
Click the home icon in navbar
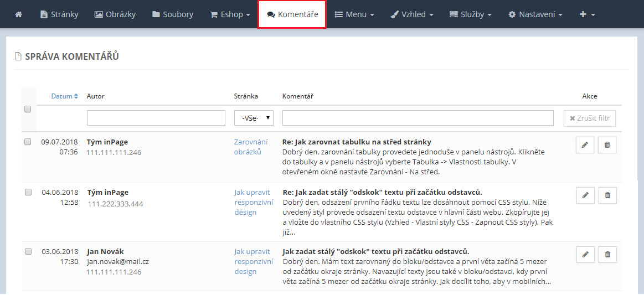point(19,14)
